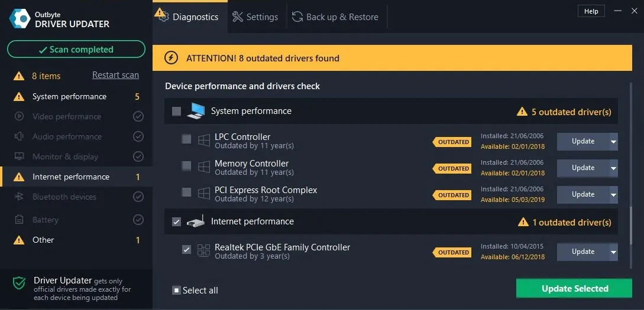Click 'Installed: 10/04/2015' date text
The height and width of the screenshot is (310, 644).
click(512, 246)
